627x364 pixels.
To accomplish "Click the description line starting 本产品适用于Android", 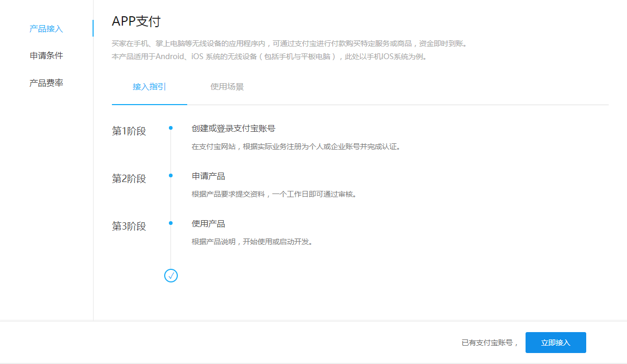I will [270, 57].
